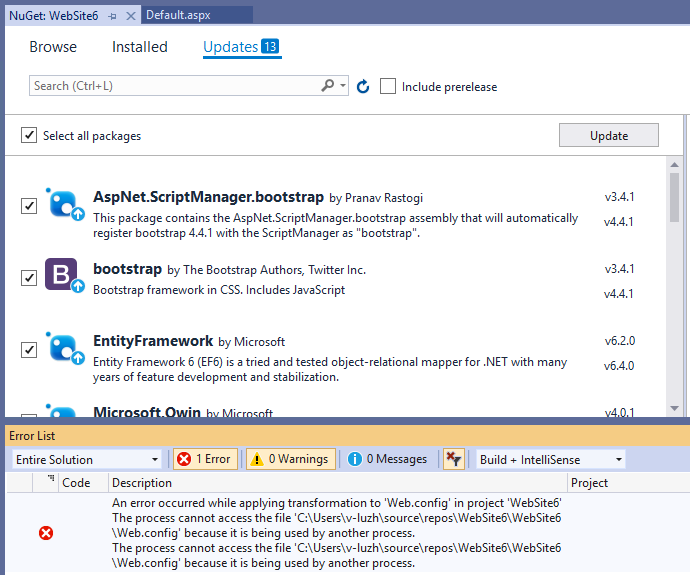Expand the search box dropdown arrow

[x=343, y=85]
